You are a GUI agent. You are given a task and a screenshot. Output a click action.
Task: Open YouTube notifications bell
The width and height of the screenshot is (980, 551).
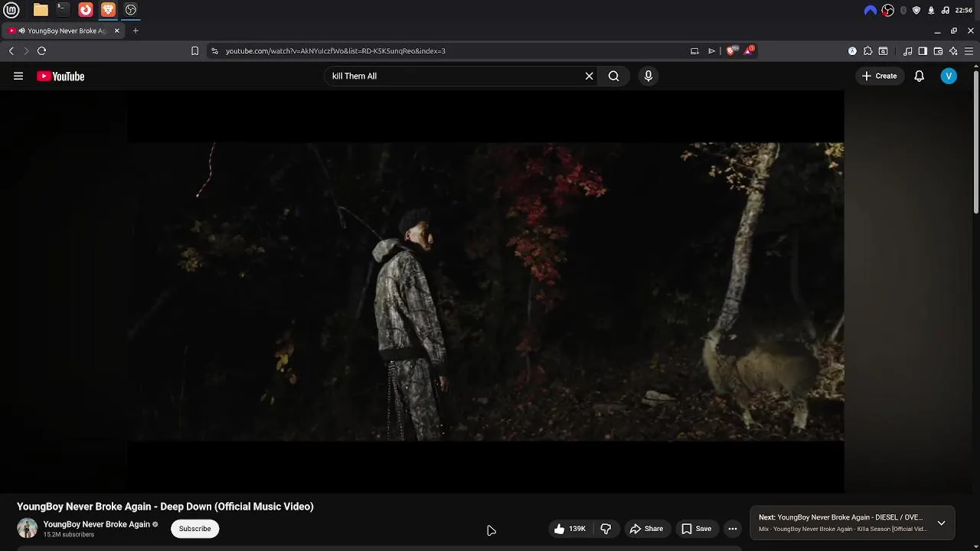point(920,76)
